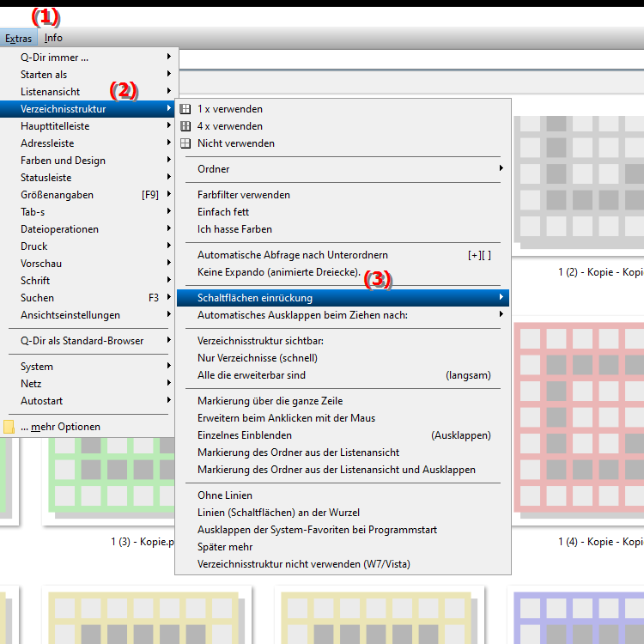Click file name '1 (4) - Kopie - Kopi'
The width and height of the screenshot is (644, 644).
(x=601, y=542)
